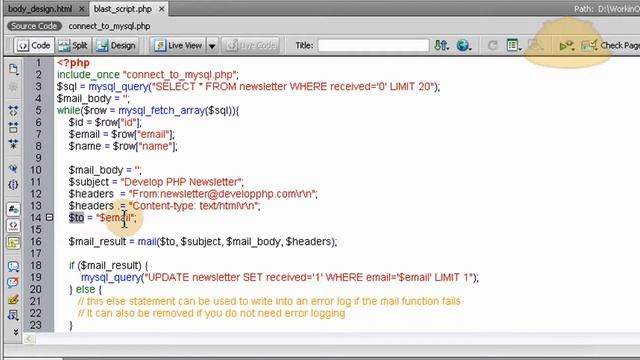Viewport: 640px width, 360px height.
Task: Open the File Management arrows menu
Action: pyautogui.click(x=441, y=45)
